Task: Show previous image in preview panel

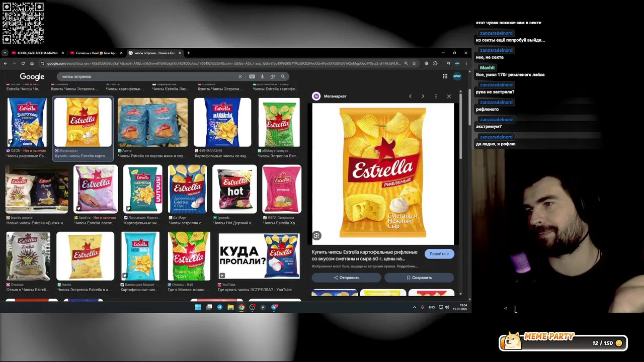Action: click(410, 96)
